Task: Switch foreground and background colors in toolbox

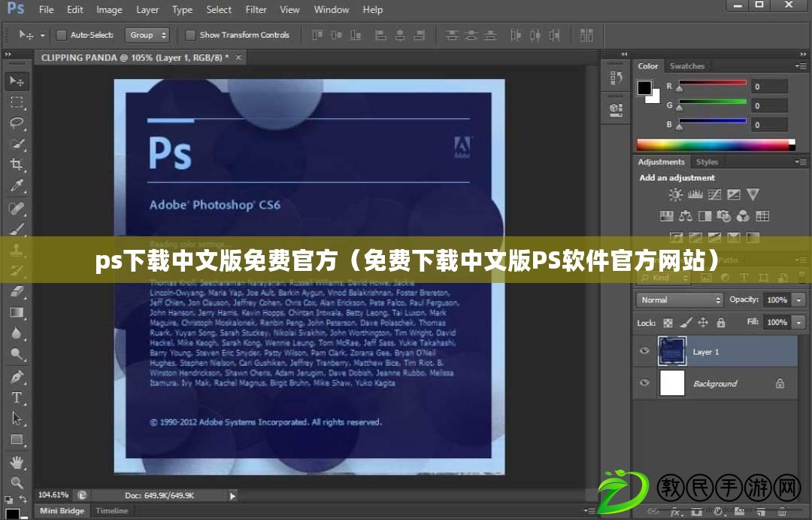Action: [x=23, y=499]
